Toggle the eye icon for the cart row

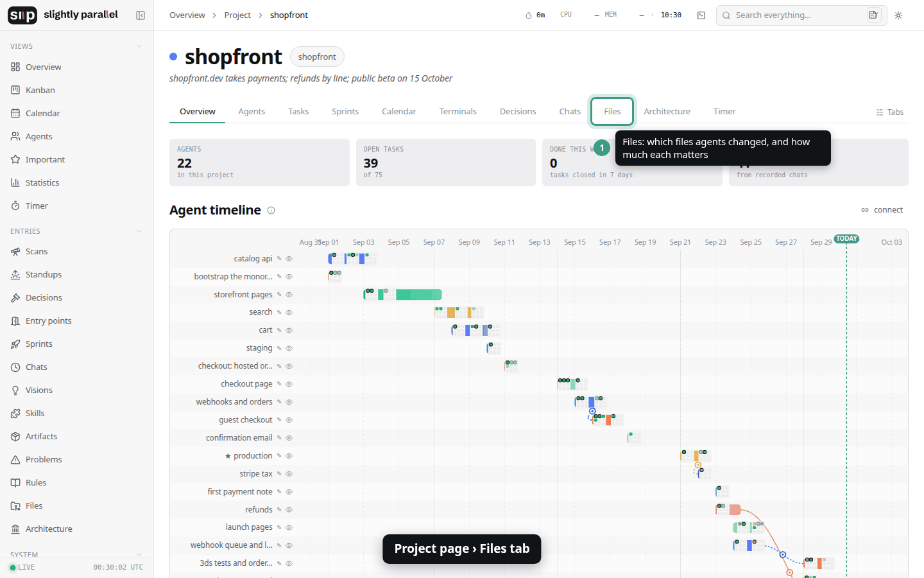[x=289, y=330]
